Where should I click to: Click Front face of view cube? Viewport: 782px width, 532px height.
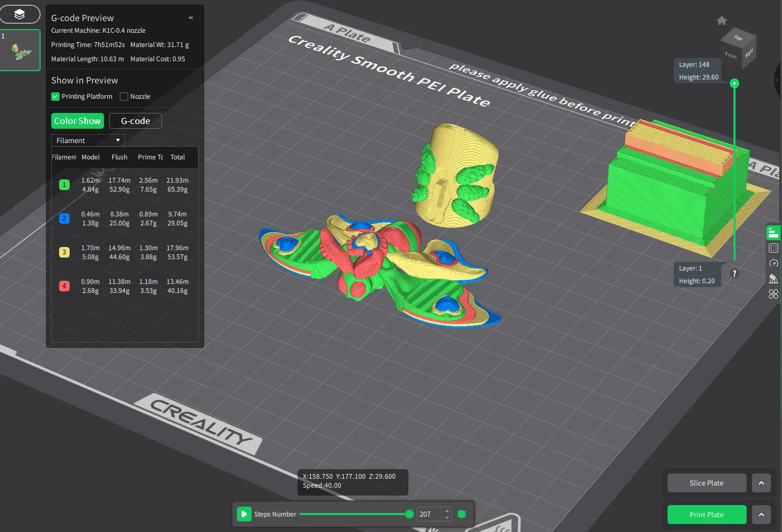click(x=731, y=56)
